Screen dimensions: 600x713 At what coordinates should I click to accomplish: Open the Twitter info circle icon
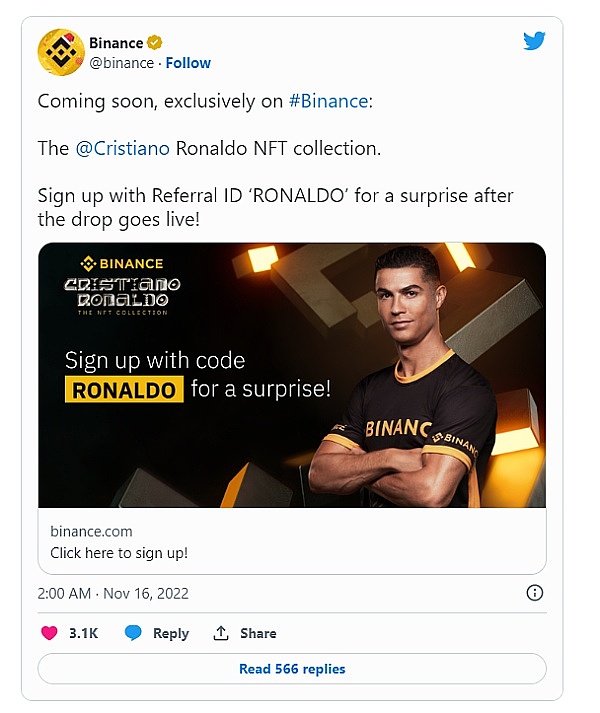[x=534, y=593]
